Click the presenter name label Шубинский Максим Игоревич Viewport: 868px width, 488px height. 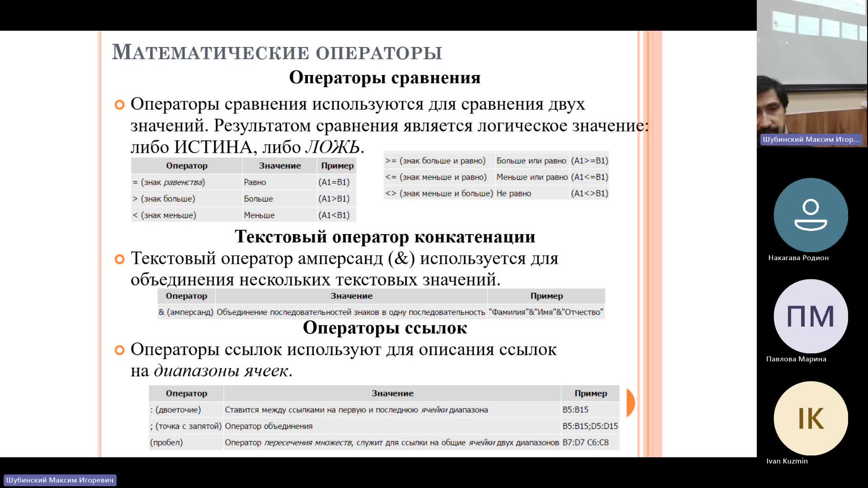(x=60, y=480)
